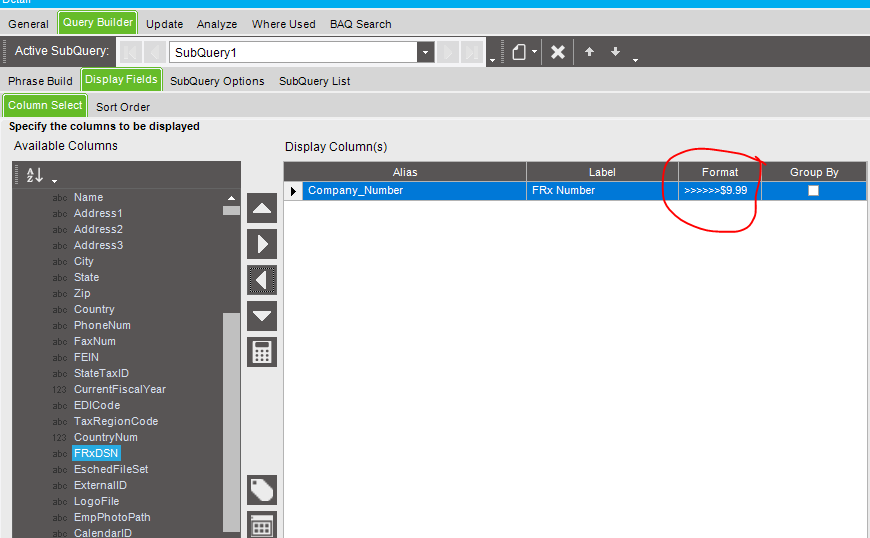Image resolution: width=870 pixels, height=538 pixels.
Task: Select CountryNum column entry
Action: [x=106, y=438]
